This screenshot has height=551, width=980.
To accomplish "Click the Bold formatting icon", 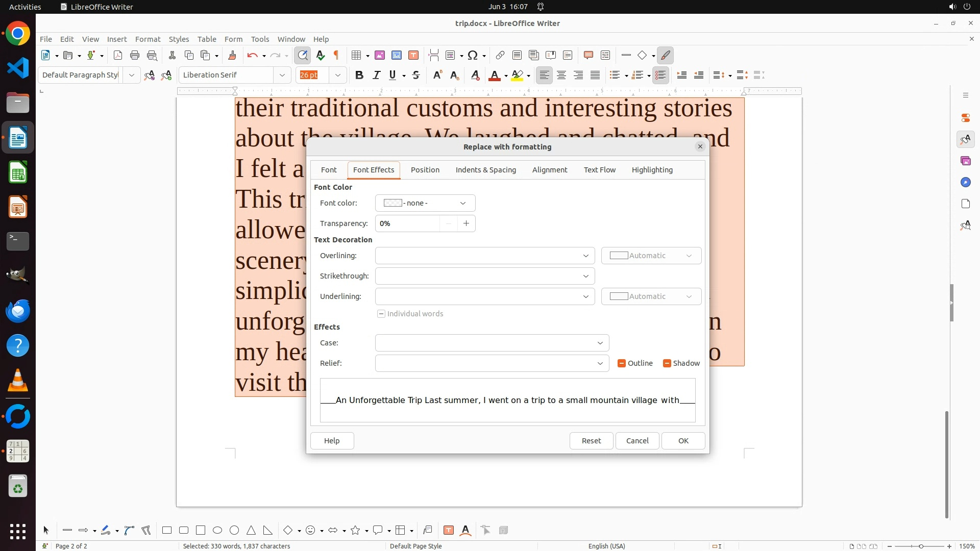I will [x=359, y=75].
